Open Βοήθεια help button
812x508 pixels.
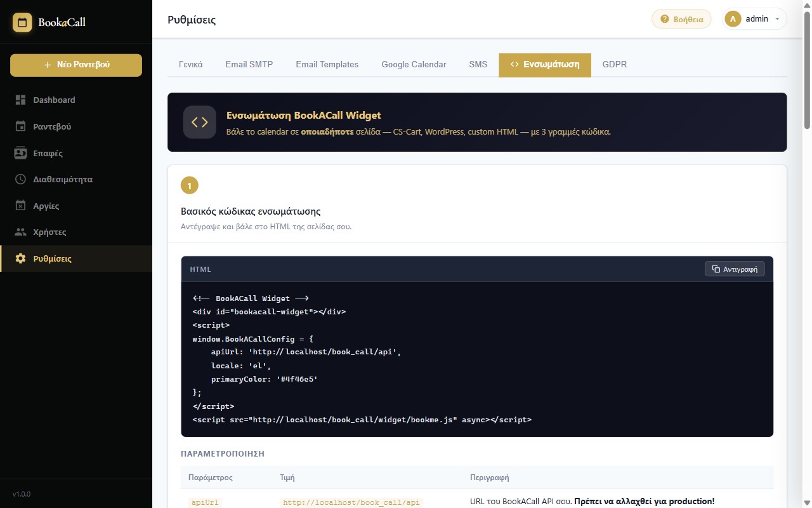click(x=682, y=19)
